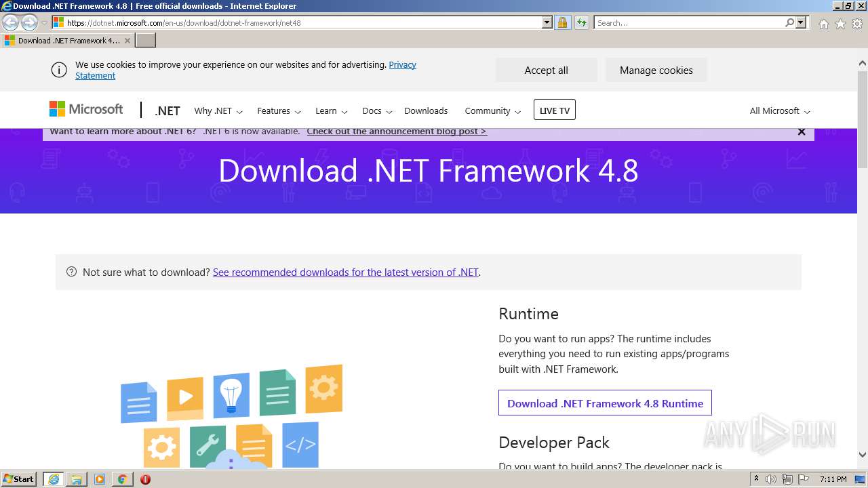Click the address bar URL field
Screen dimensions: 868x488
click(x=302, y=23)
